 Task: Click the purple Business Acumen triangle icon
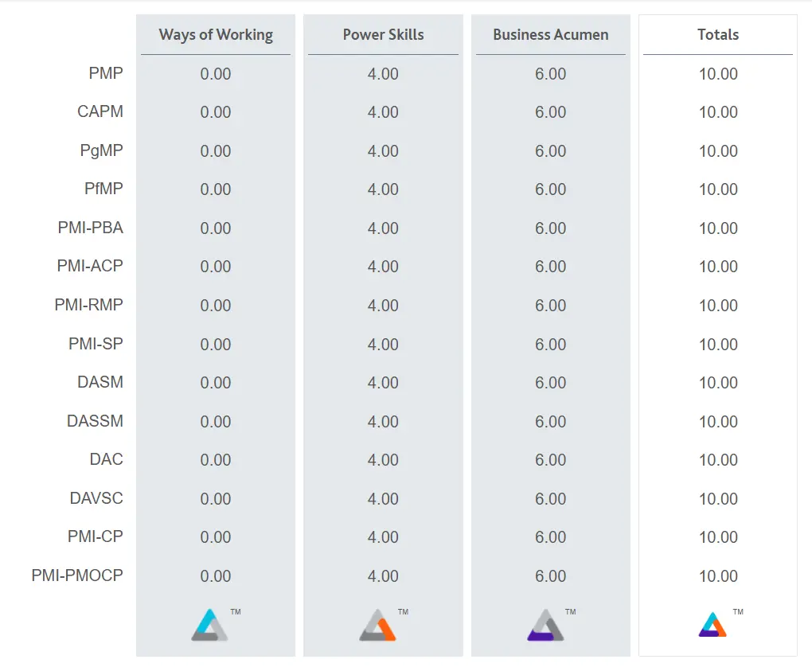pos(545,626)
